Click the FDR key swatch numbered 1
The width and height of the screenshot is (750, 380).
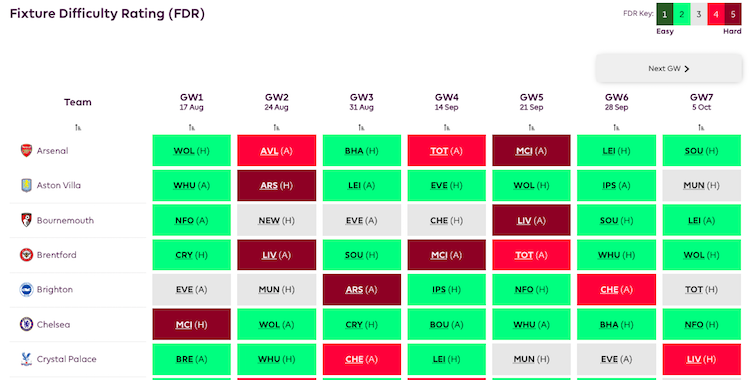pos(664,14)
